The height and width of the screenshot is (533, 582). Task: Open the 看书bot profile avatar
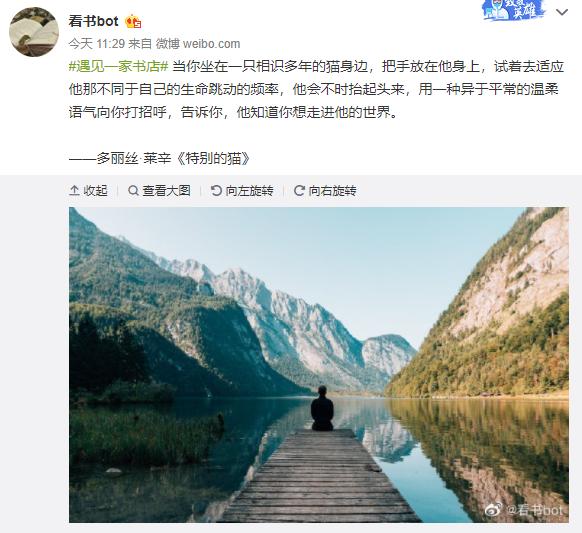(x=34, y=32)
